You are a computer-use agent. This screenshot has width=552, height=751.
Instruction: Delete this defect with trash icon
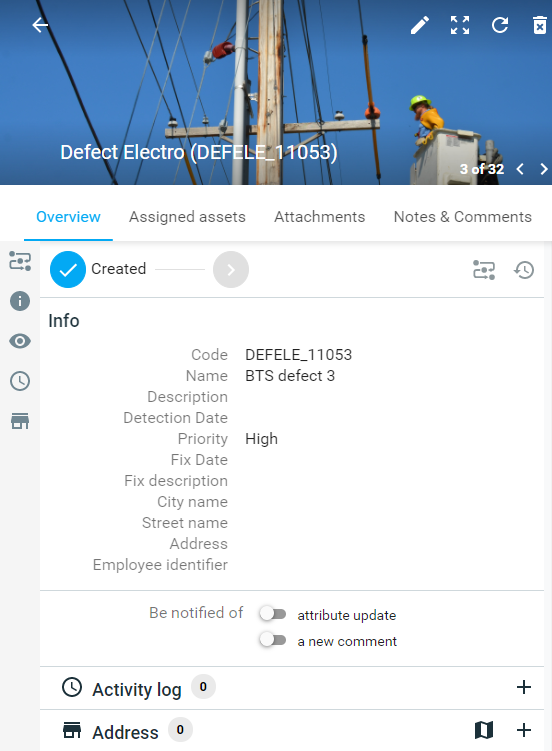pyautogui.click(x=540, y=25)
